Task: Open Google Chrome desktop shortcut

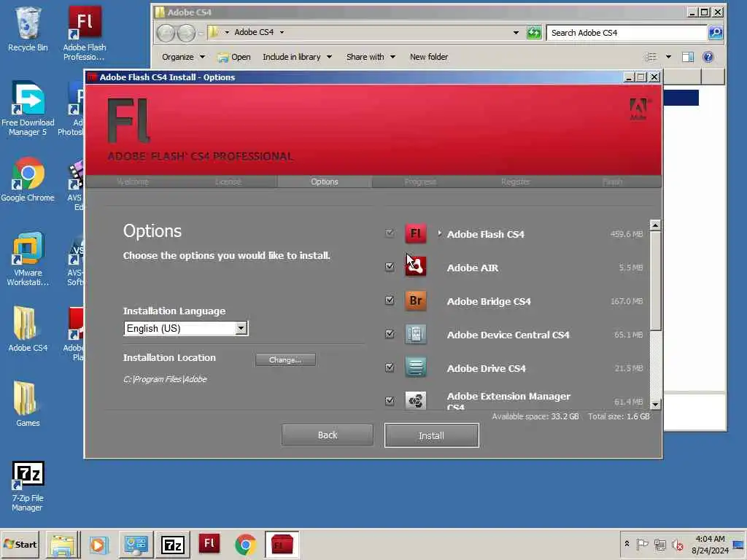Action: [x=28, y=179]
